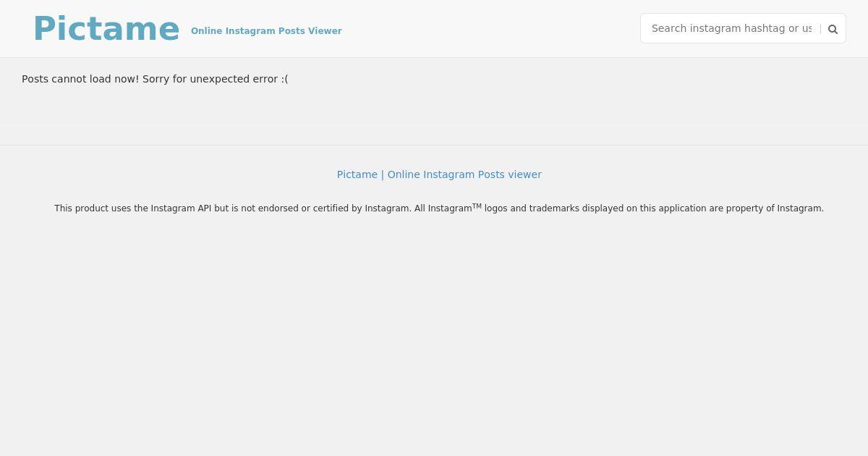Open the footer Pictame Posts viewer link
868x456 pixels.
pos(439,174)
